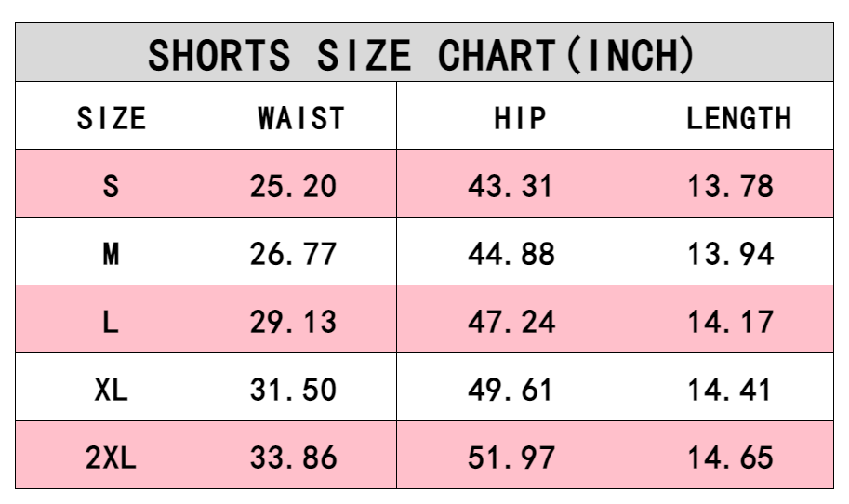Viewport: 849px width, 504px height.
Task: Select length value 13.94
Action: tap(730, 254)
